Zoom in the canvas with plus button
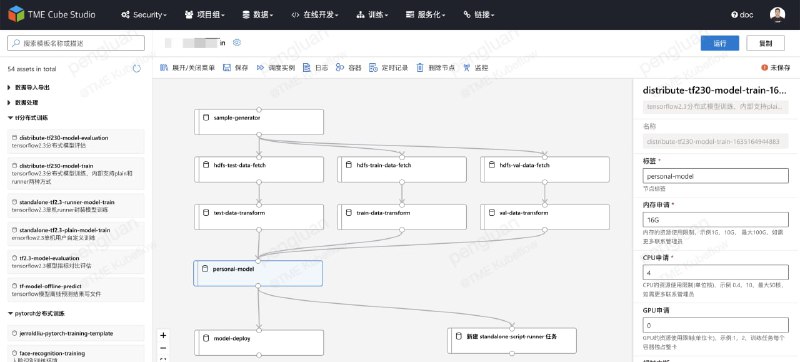 (163, 335)
